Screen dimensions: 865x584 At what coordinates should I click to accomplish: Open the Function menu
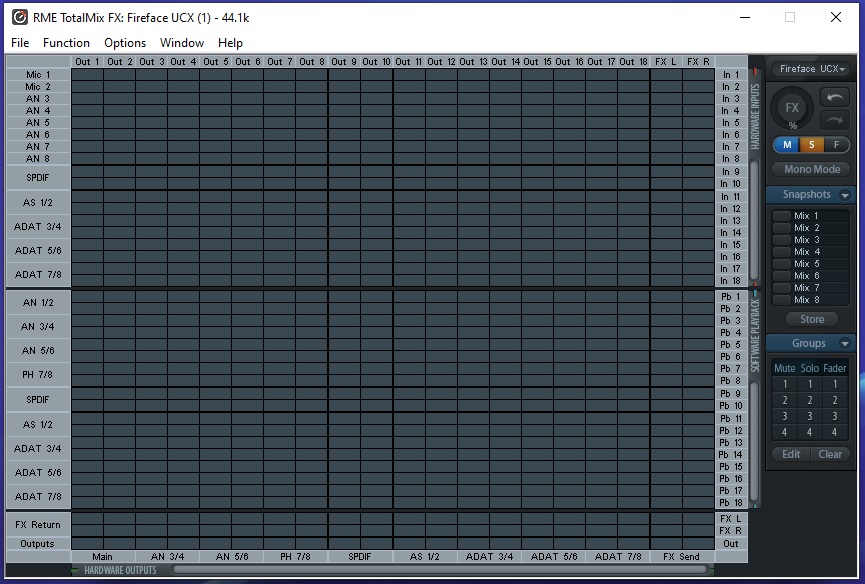click(x=66, y=42)
